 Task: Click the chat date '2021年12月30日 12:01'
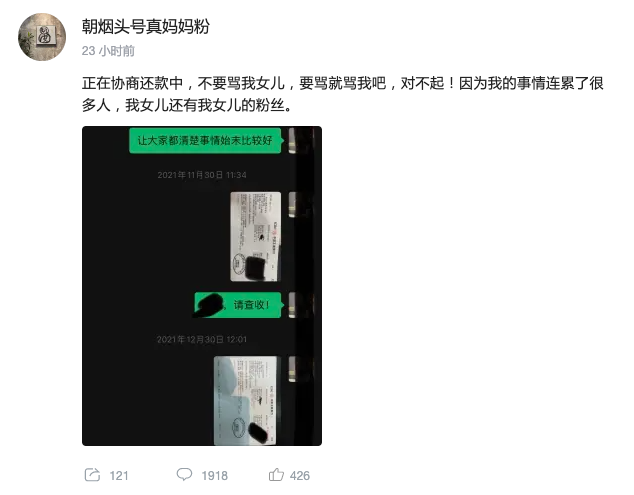coord(202,339)
